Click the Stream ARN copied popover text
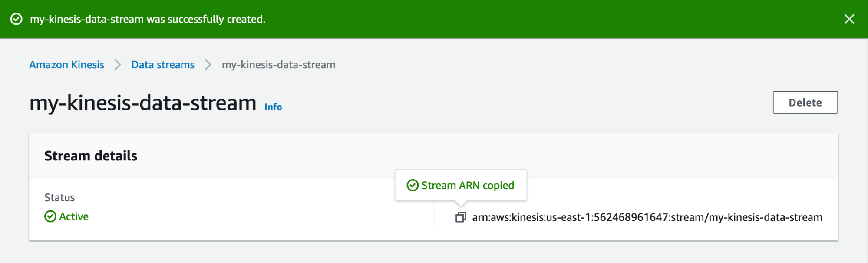Viewport: 868px width, 263px height. (x=468, y=185)
